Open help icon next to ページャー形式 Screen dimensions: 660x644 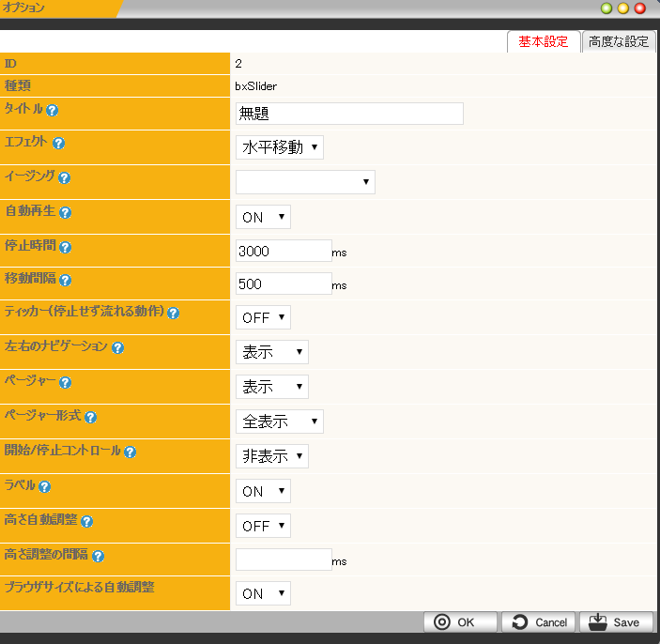90,417
